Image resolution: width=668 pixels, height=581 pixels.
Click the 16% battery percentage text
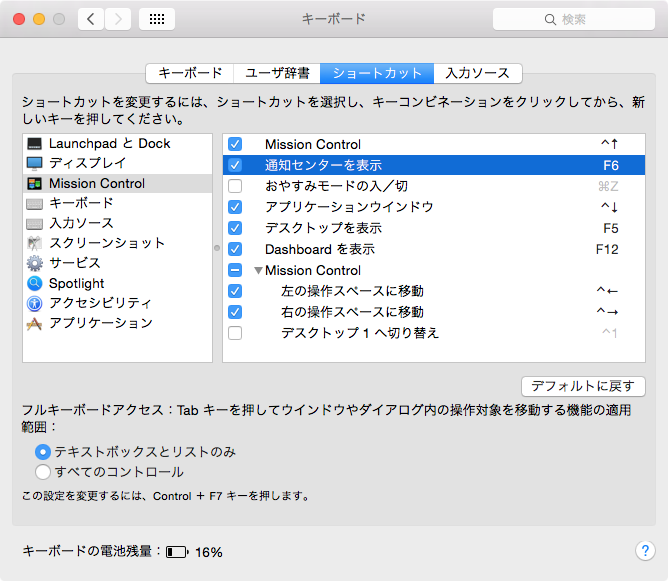209,552
